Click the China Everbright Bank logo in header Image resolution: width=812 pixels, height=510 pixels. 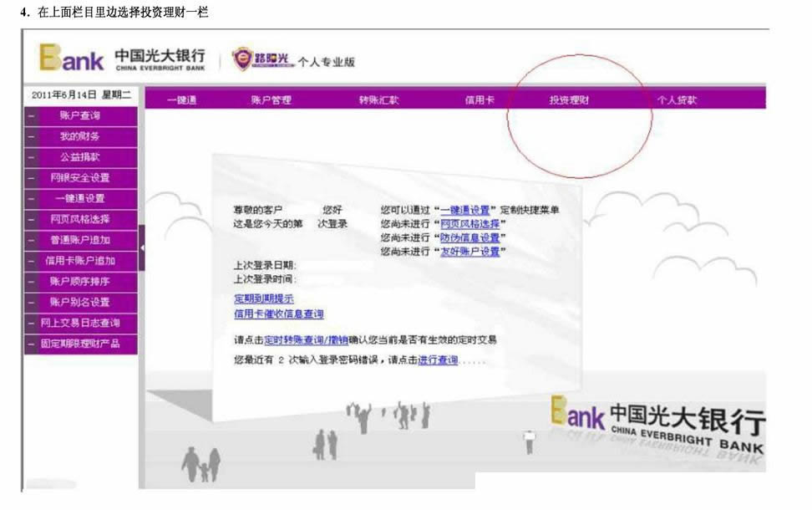click(x=122, y=58)
